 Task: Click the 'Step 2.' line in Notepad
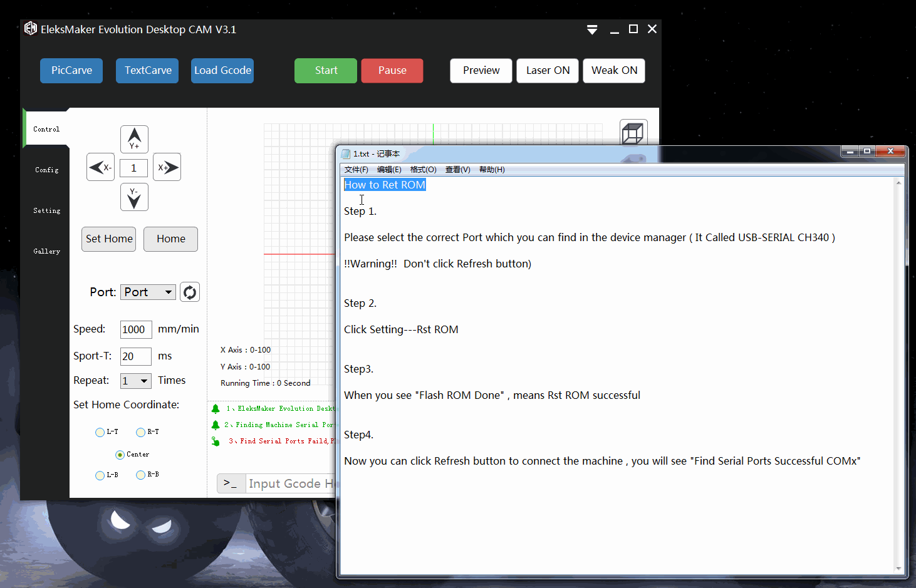(360, 303)
